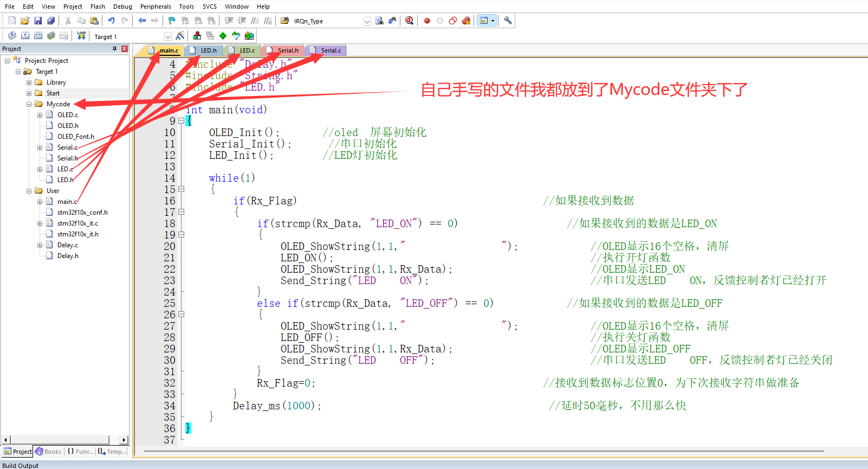Open the Peripherals menu
The width and height of the screenshot is (868, 469).
156,7
